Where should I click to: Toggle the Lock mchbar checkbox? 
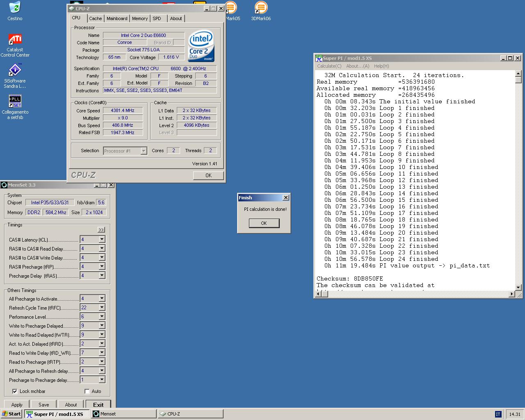pos(15,391)
